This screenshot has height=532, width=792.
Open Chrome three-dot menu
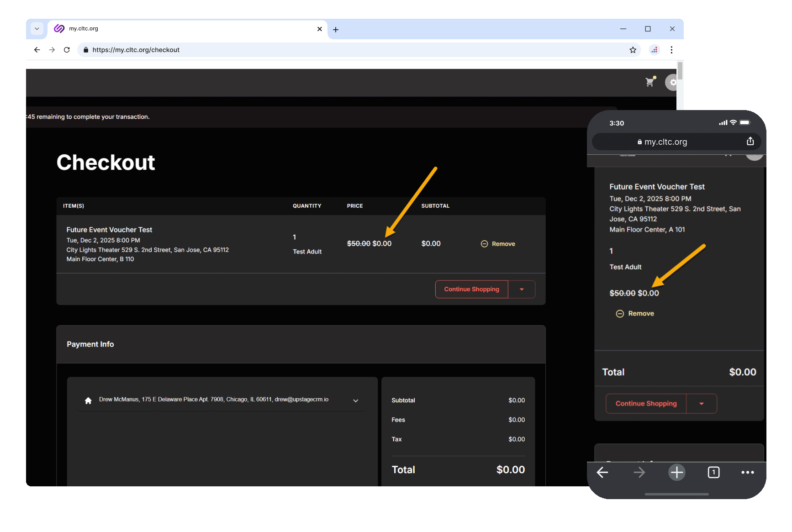(x=671, y=50)
